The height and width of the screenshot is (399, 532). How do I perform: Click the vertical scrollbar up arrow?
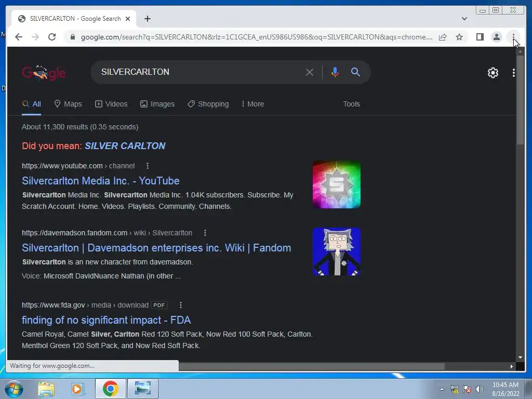(x=520, y=51)
